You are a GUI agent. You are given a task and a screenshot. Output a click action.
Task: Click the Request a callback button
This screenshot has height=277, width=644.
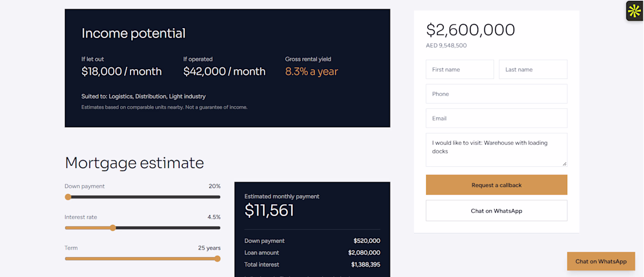(496, 185)
